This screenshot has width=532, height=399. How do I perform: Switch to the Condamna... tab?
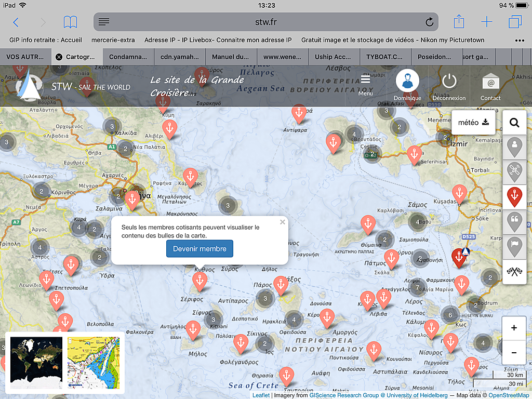click(x=128, y=57)
